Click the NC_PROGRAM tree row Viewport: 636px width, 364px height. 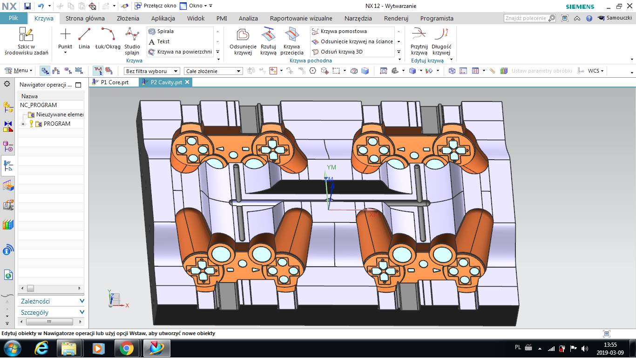pyautogui.click(x=51, y=105)
